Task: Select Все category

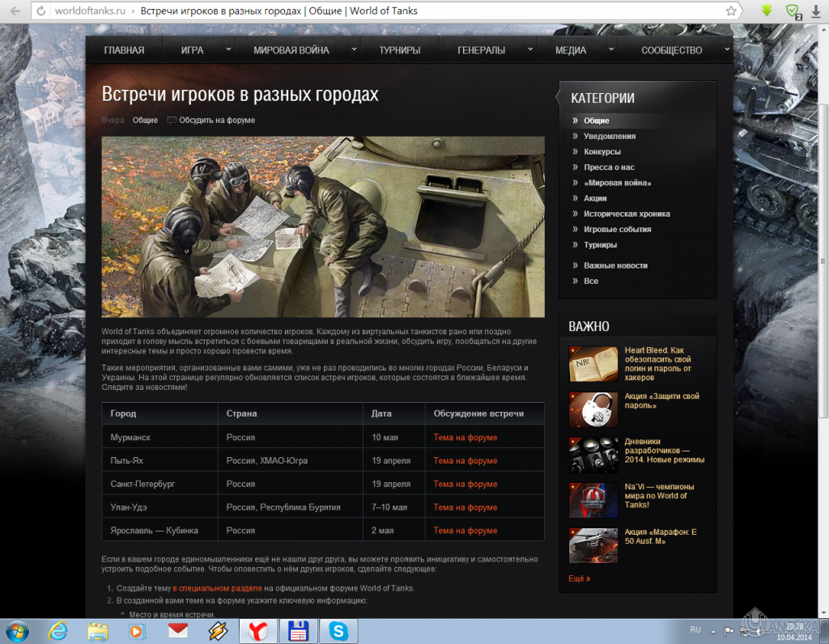Action: point(591,281)
